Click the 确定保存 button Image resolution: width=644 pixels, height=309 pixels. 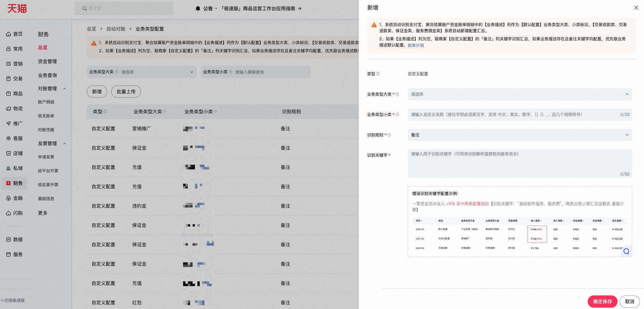click(x=602, y=302)
